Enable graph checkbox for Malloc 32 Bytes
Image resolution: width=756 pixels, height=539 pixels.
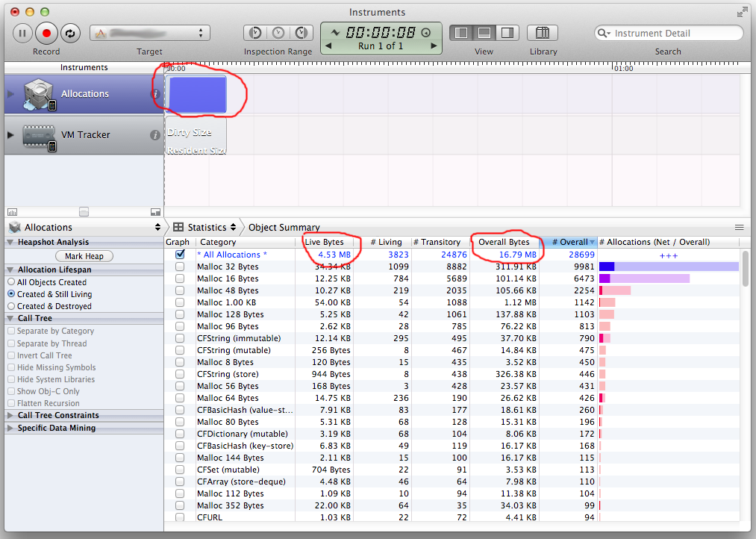180,267
